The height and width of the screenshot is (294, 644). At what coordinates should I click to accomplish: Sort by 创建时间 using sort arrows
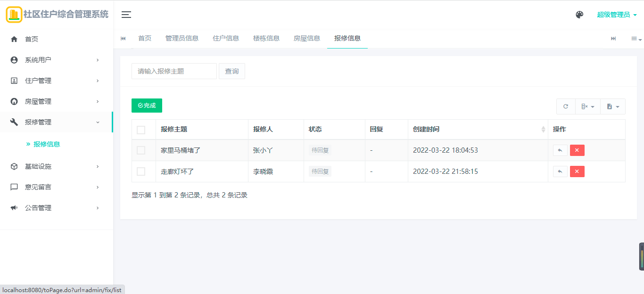point(543,129)
